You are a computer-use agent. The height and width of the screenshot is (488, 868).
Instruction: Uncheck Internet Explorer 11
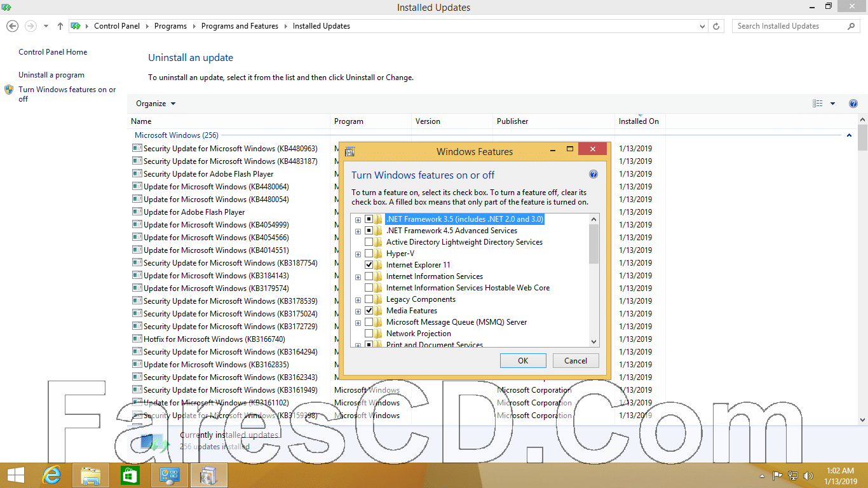click(x=369, y=265)
